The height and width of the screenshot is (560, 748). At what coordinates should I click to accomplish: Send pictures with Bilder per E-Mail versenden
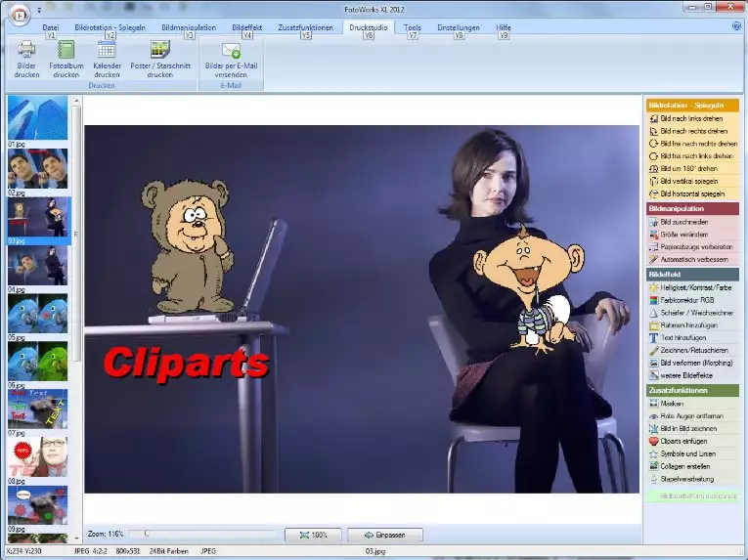(x=232, y=51)
